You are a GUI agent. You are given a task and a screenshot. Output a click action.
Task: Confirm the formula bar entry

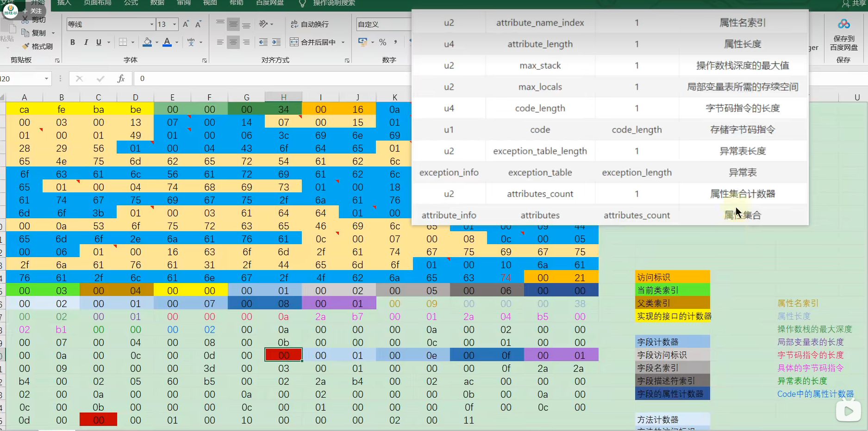click(100, 79)
